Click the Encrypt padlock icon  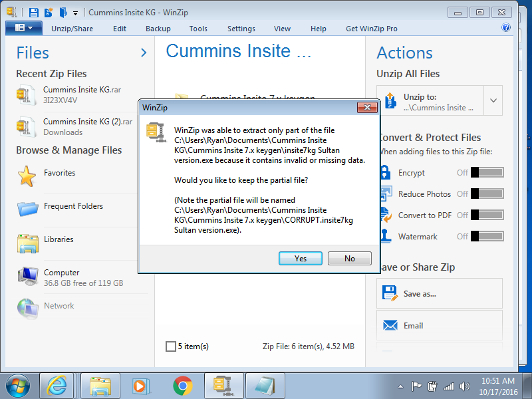[386, 172]
